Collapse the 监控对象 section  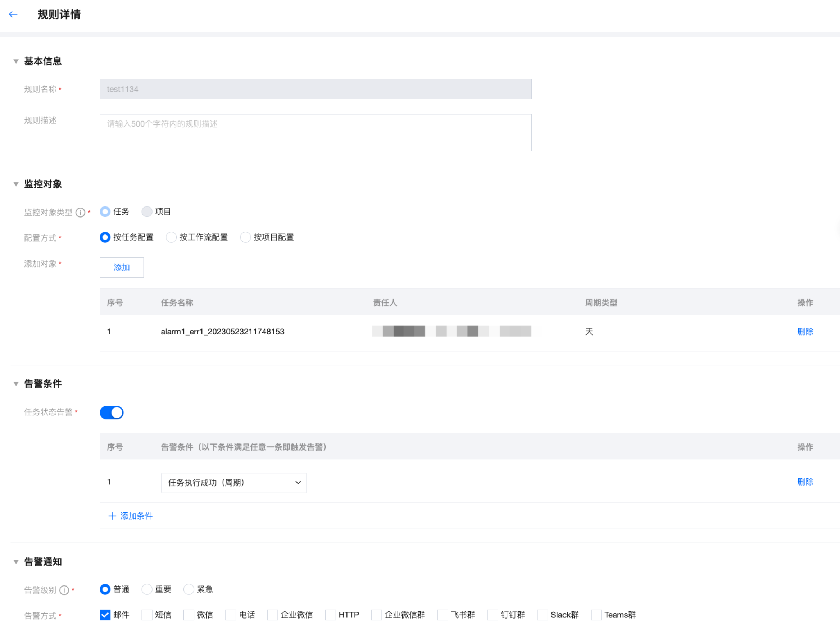click(16, 184)
